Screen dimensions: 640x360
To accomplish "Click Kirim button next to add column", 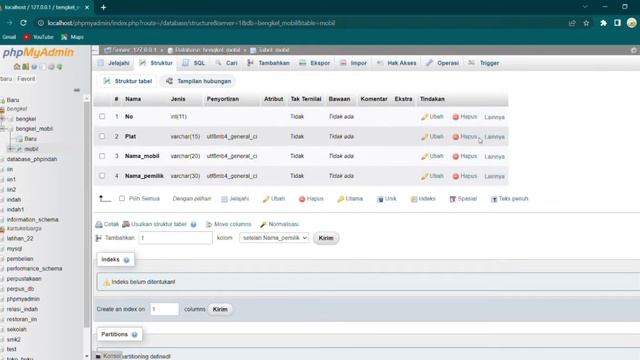I will coord(326,238).
